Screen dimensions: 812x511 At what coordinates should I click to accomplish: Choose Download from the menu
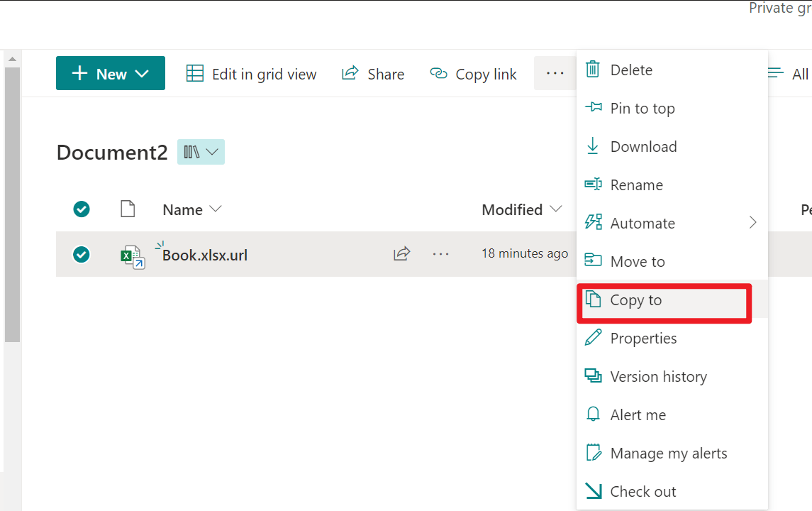click(x=672, y=147)
